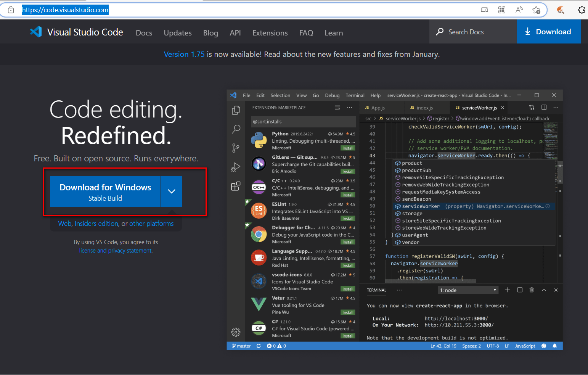The width and height of the screenshot is (588, 375).
Task: Open Extensions icon in activity bar
Action: 236,186
